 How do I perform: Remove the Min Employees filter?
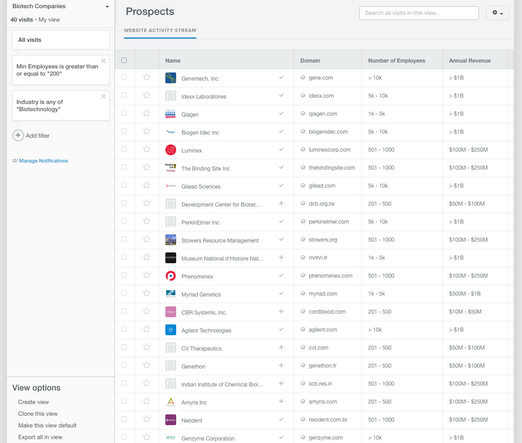pyautogui.click(x=103, y=61)
